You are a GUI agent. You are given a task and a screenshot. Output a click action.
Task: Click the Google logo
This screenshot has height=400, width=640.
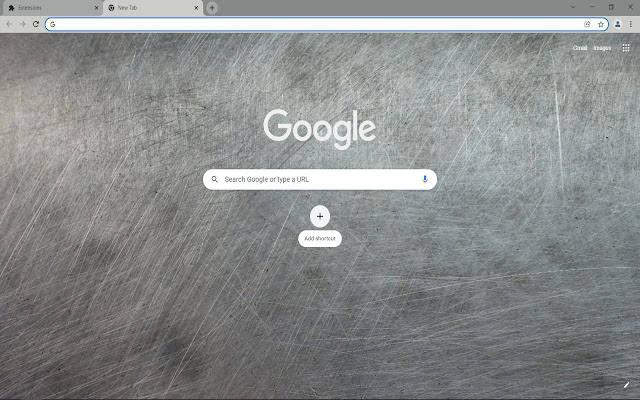point(320,129)
